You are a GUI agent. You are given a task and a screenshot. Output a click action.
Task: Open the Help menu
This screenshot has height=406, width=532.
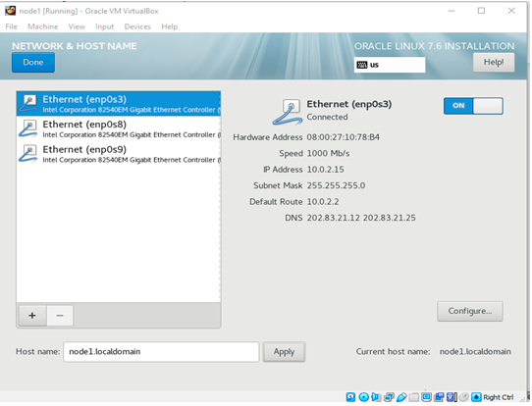[x=169, y=26]
